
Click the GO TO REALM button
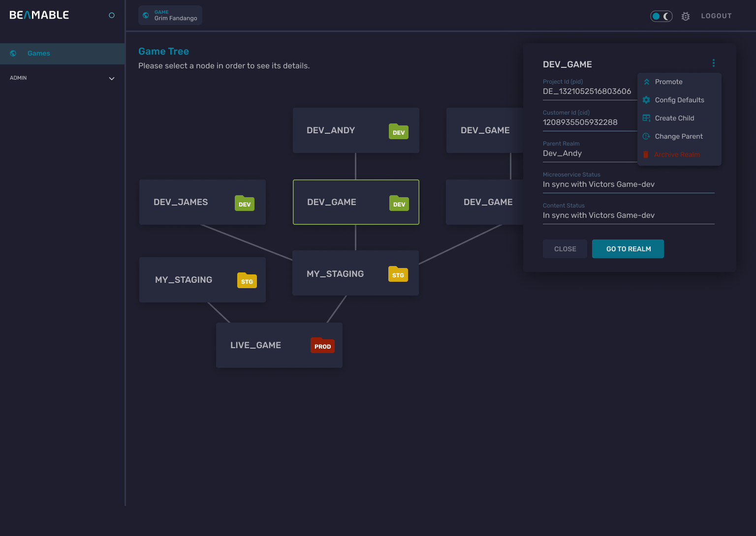628,249
